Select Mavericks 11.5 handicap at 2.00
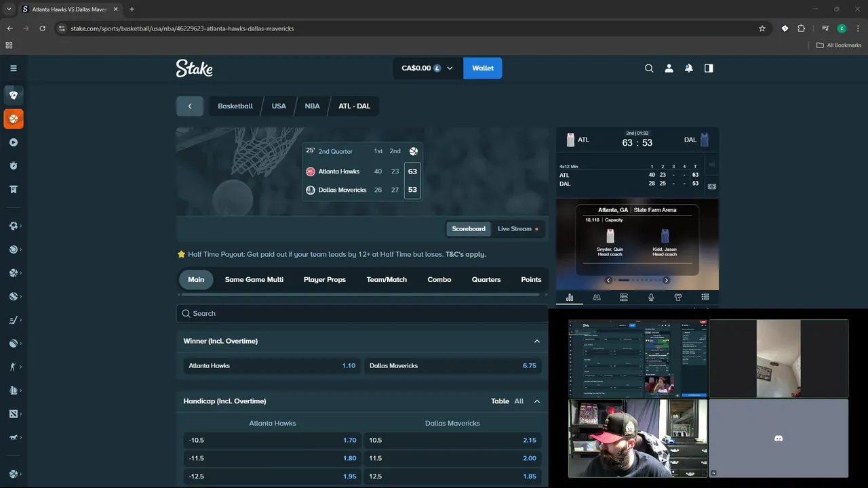Viewport: 868px width, 488px height. click(453, 458)
